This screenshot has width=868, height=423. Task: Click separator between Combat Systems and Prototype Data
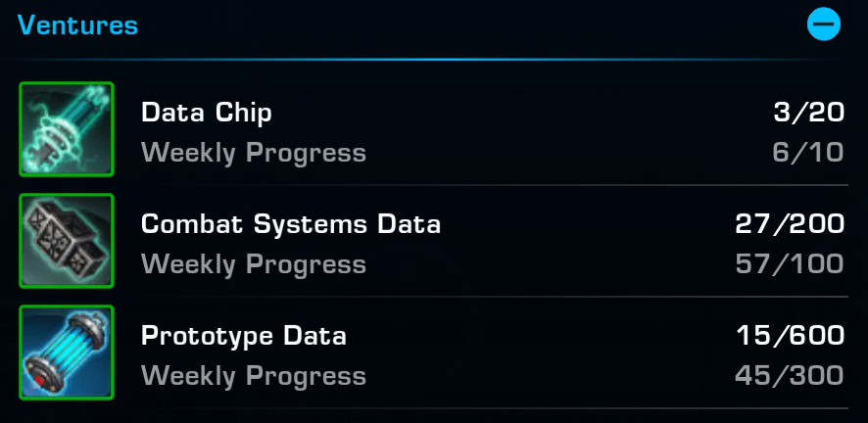coord(495,297)
